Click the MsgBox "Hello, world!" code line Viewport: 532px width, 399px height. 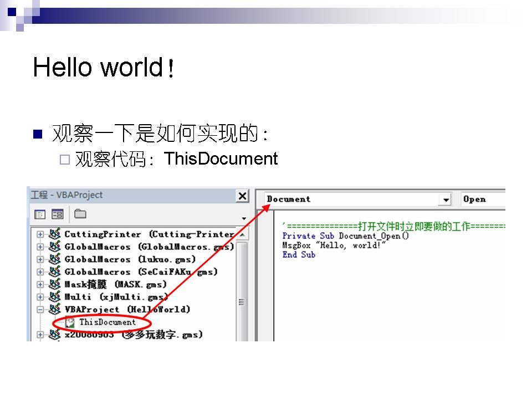(x=334, y=245)
